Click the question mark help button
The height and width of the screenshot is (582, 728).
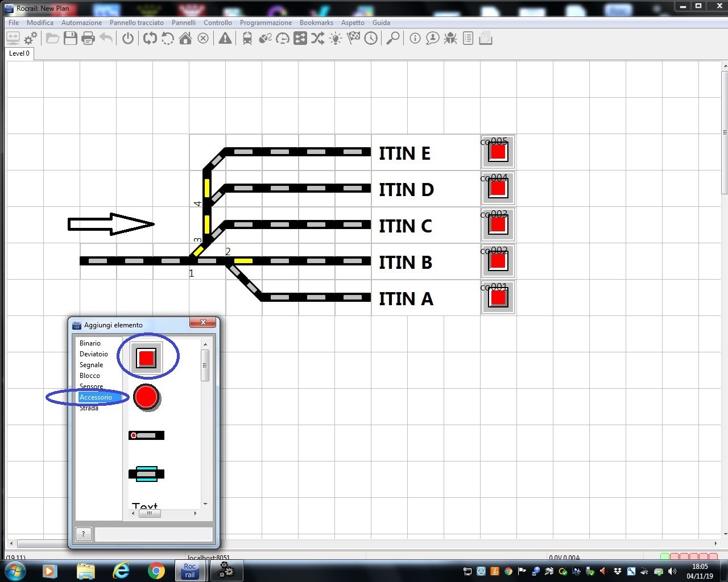pyautogui.click(x=84, y=534)
